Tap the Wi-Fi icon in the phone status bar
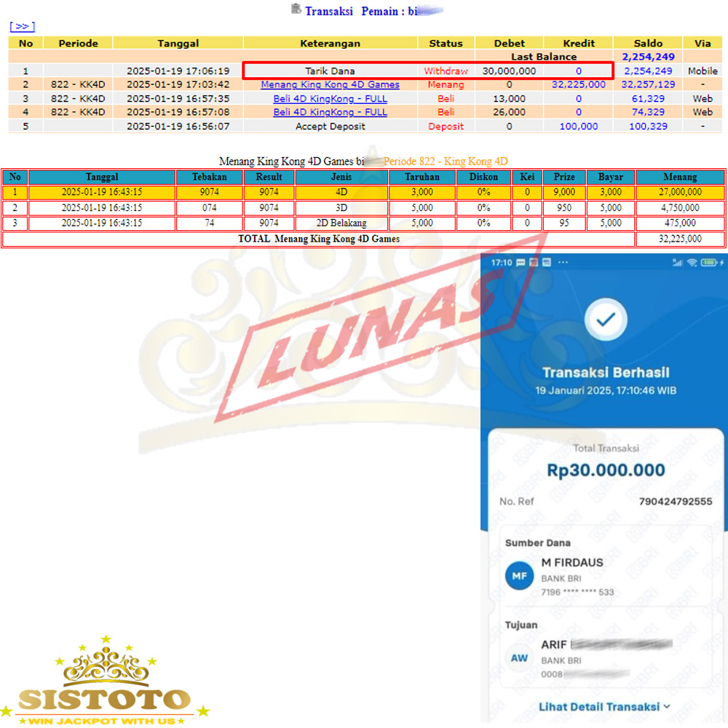Viewport: 728px width, 728px height. point(690,262)
